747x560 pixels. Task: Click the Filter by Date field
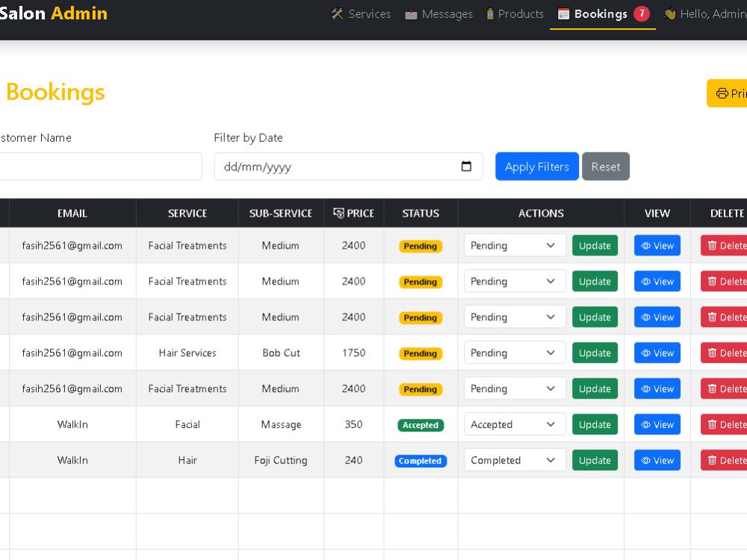tap(349, 167)
